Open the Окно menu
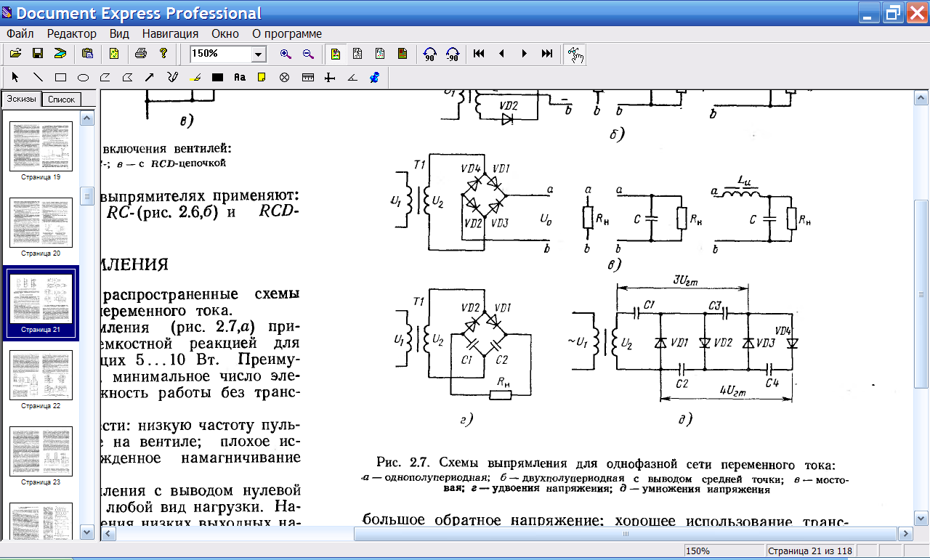This screenshot has width=930, height=560. pyautogui.click(x=225, y=33)
